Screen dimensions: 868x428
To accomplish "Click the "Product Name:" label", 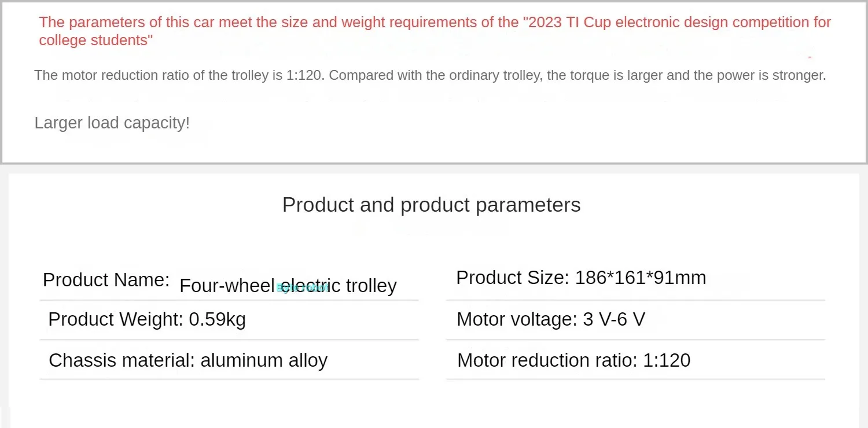I will [106, 280].
